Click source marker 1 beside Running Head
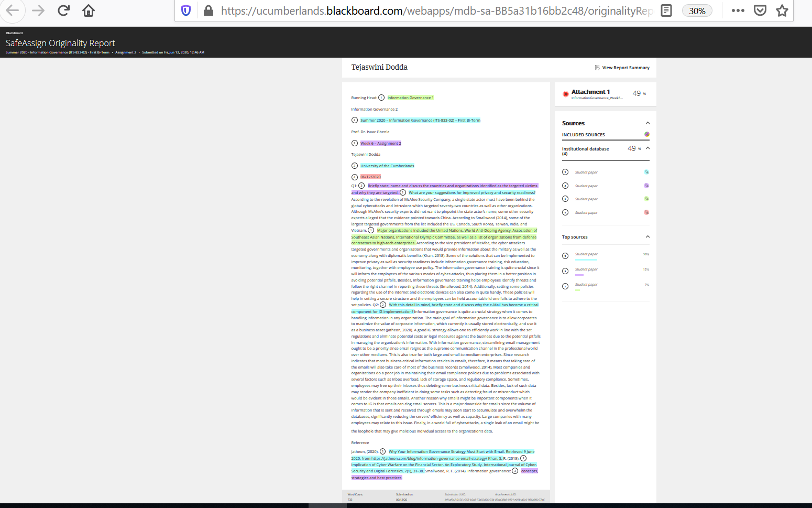 [381, 98]
